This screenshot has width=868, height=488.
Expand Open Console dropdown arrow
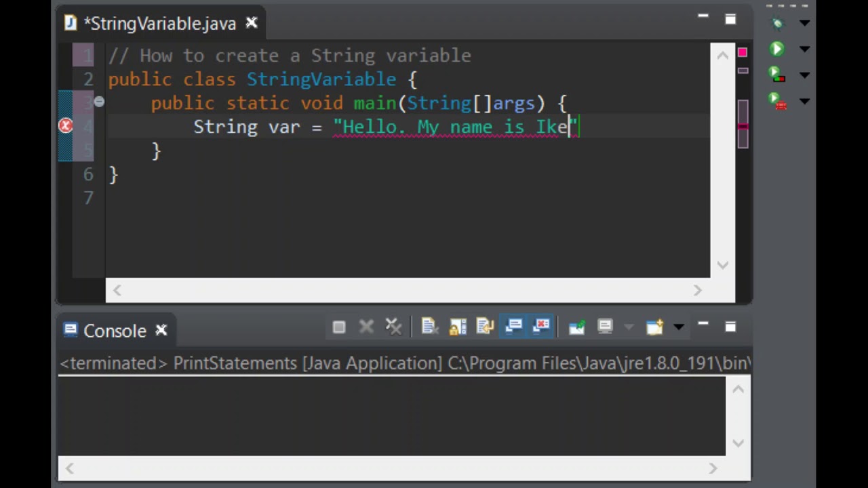678,328
